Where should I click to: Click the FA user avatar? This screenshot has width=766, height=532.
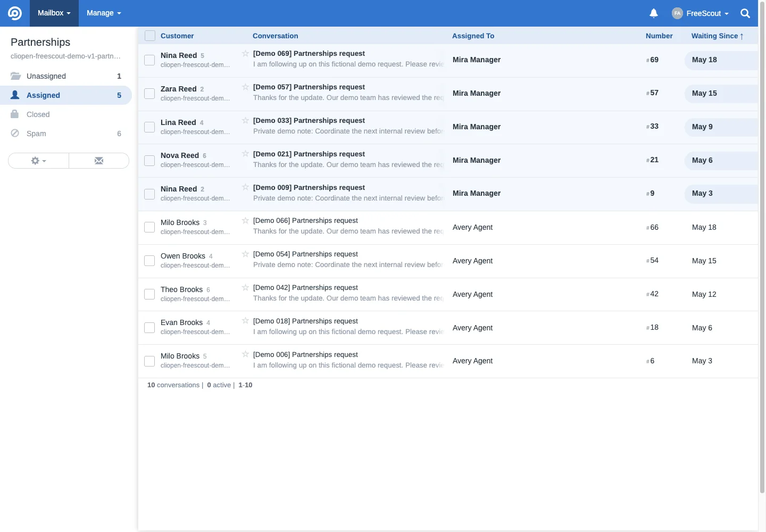pyautogui.click(x=677, y=13)
